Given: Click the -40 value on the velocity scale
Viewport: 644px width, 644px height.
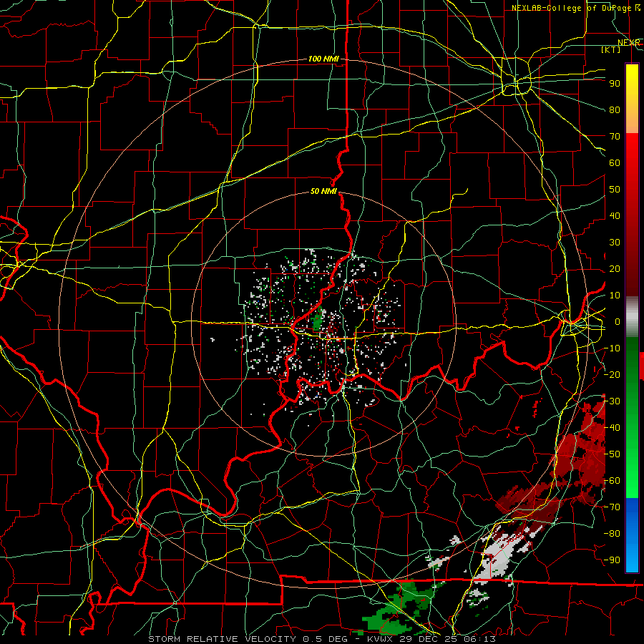Looking at the screenshot, I should tap(613, 428).
